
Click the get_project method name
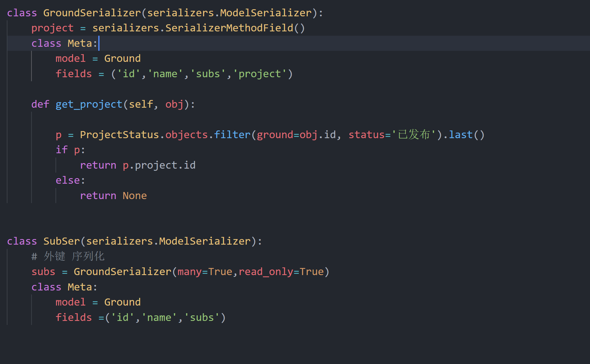(x=89, y=104)
